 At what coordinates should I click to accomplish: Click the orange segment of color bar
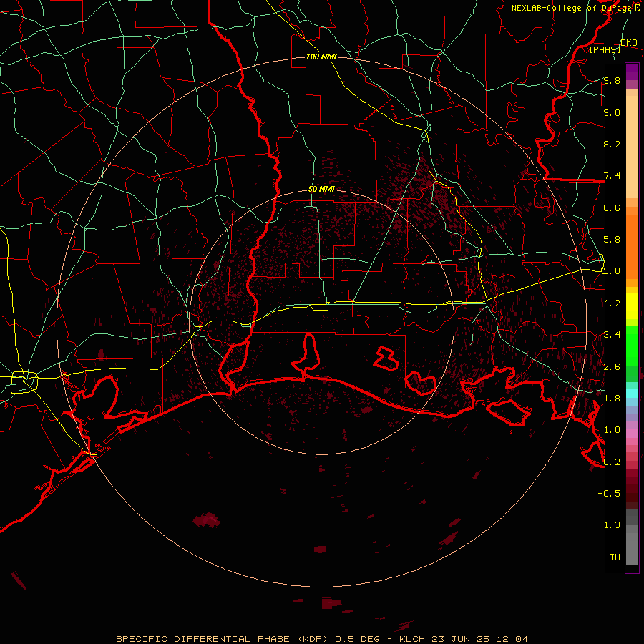pyautogui.click(x=632, y=246)
